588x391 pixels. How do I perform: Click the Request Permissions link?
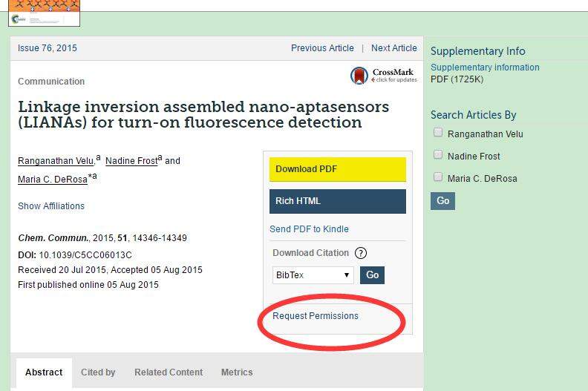[x=316, y=316]
